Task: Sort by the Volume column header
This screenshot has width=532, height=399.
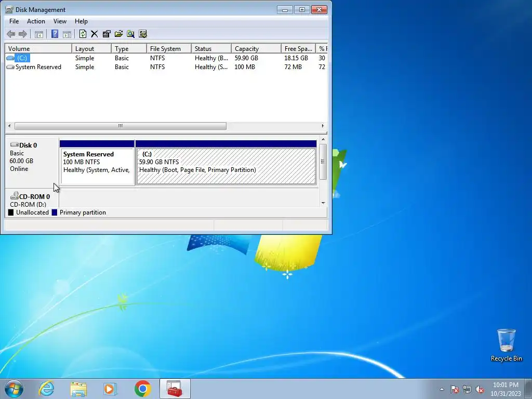Action: 38,48
